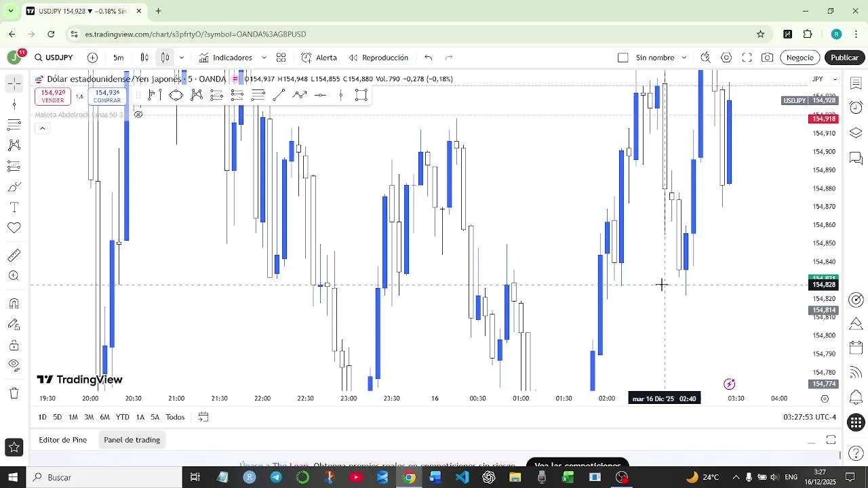The width and height of the screenshot is (868, 488).
Task: Open the 5m timeframe selector
Action: 119,58
